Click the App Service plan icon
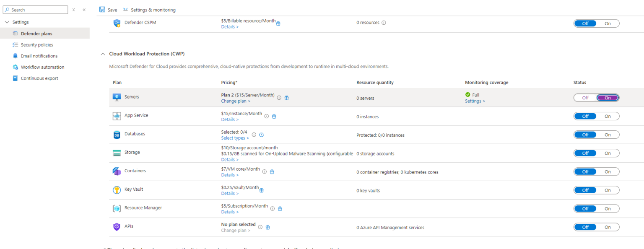Viewport: 644px width, 249px height. 117,115
